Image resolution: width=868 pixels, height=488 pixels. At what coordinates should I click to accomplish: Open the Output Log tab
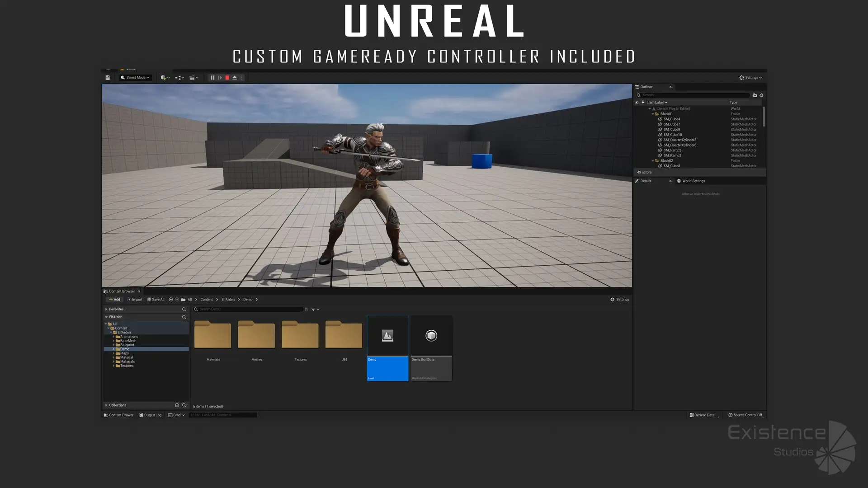coord(151,415)
